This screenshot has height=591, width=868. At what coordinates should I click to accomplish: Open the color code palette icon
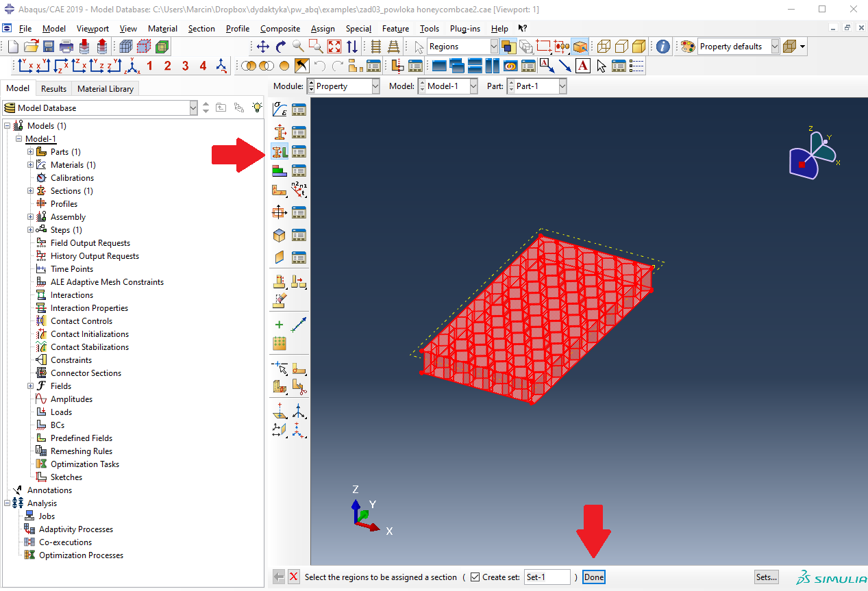(x=688, y=47)
